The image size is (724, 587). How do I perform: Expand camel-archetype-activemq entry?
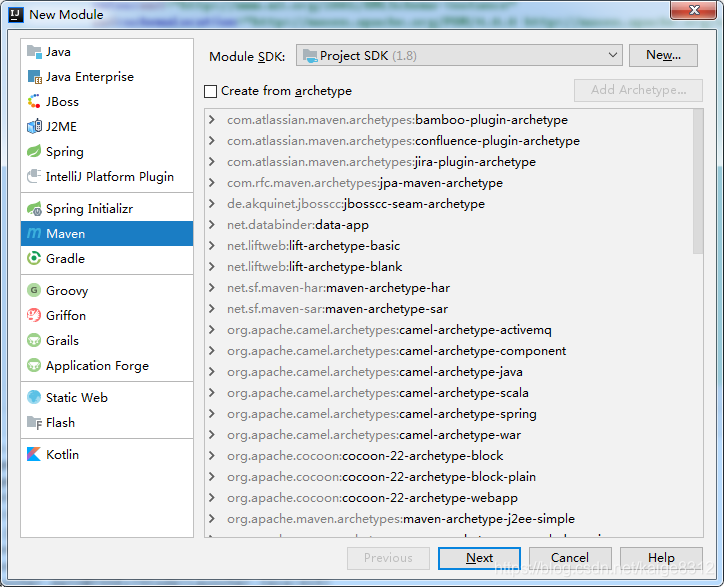212,330
